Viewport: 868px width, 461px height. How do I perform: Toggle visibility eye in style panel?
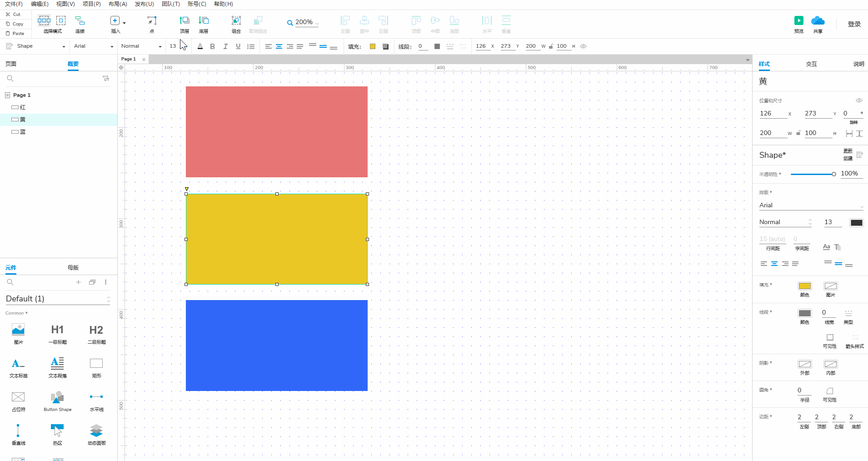859,100
